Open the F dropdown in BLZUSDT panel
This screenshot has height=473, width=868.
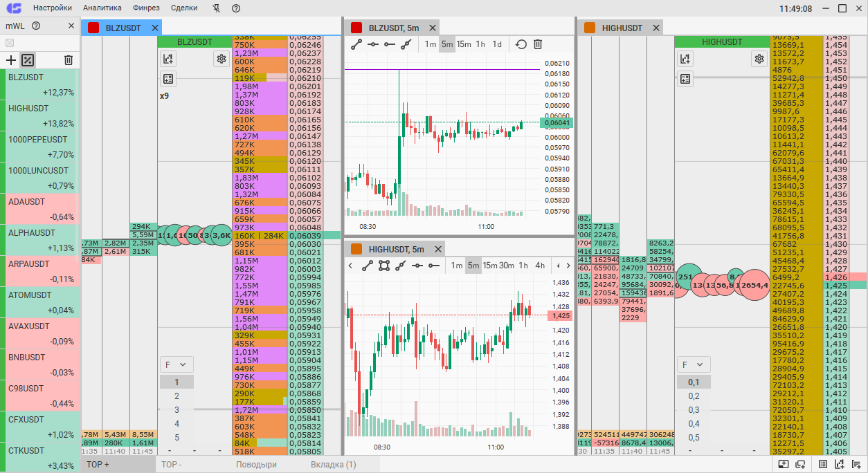click(x=177, y=364)
